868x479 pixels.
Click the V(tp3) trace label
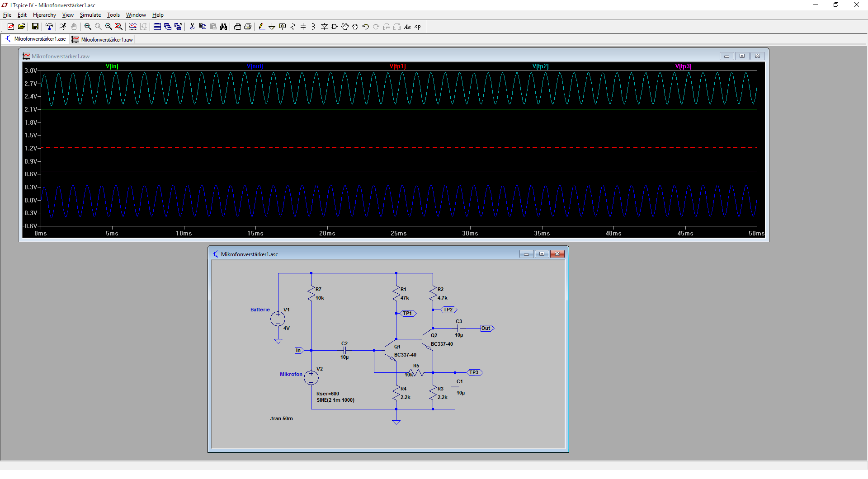[684, 66]
